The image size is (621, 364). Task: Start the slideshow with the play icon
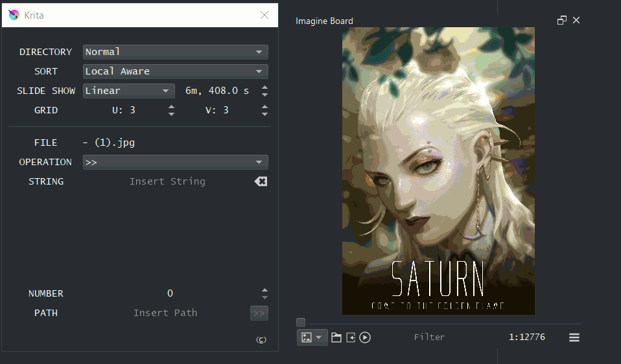[365, 337]
